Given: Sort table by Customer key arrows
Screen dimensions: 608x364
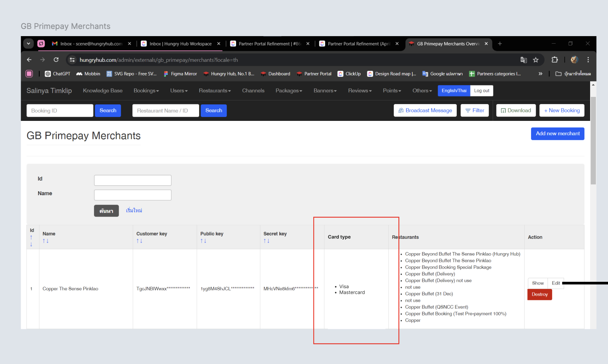Looking at the screenshot, I should pos(139,241).
